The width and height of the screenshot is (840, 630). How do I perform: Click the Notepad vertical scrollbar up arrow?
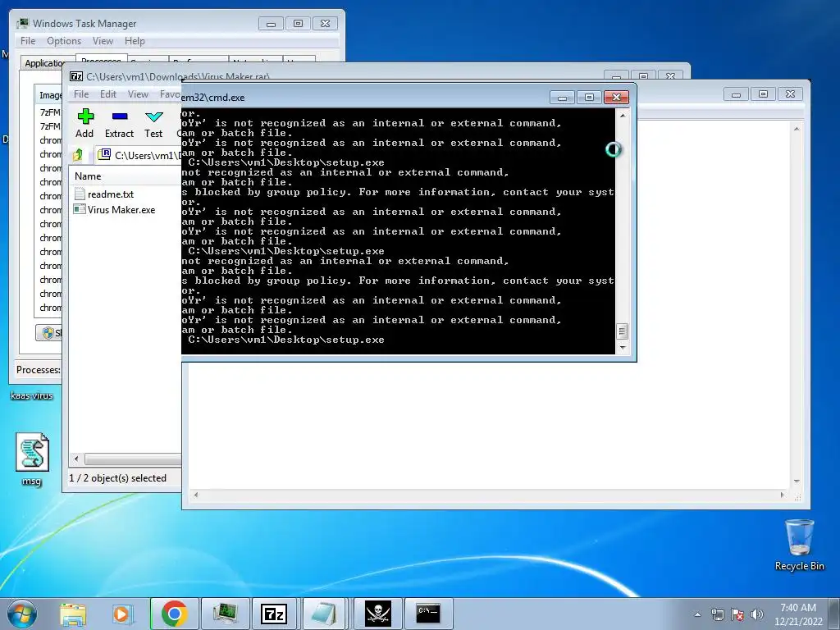pyautogui.click(x=797, y=129)
